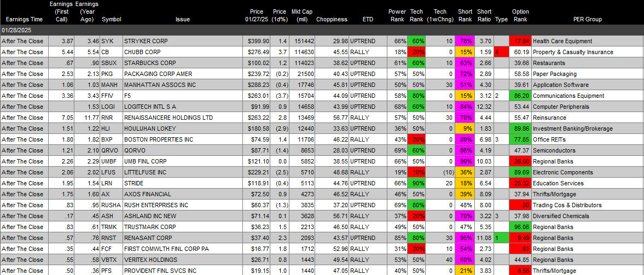Image resolution: width=644 pixels, height=275 pixels.
Task: Click CHUBB CORP issue name
Action: coord(142,52)
